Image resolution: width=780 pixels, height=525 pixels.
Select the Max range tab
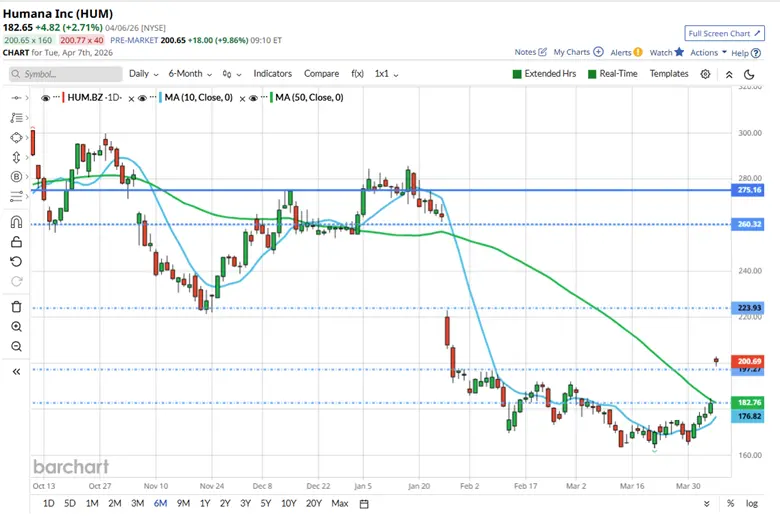(x=340, y=504)
